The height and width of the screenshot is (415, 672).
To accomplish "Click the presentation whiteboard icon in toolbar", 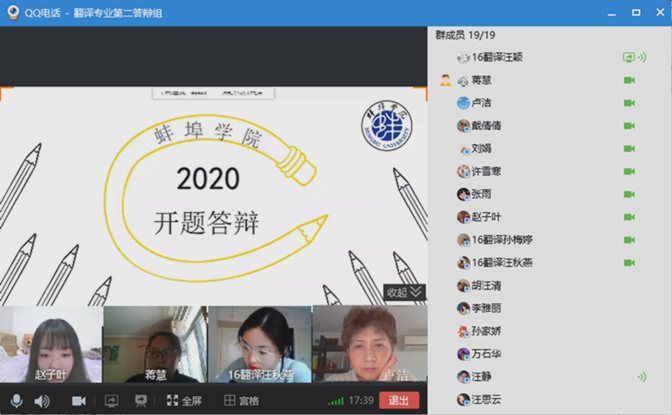I will pyautogui.click(x=141, y=401).
